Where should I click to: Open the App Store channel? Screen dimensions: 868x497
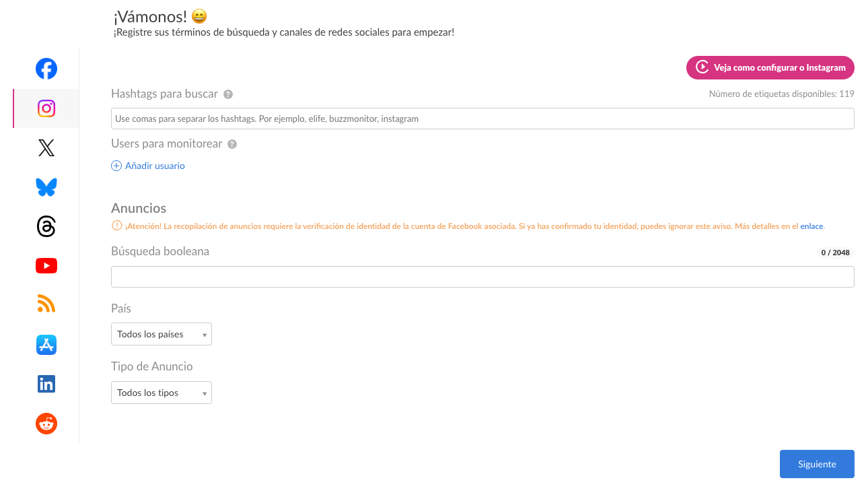tap(46, 345)
